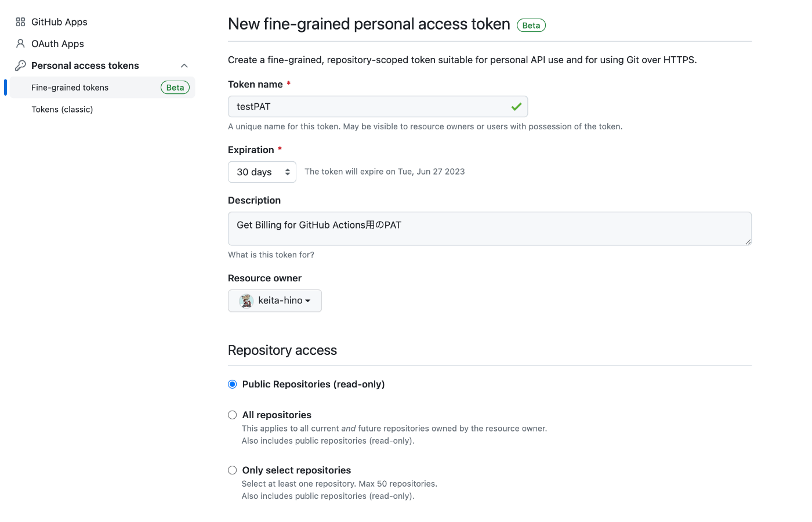The width and height of the screenshot is (812, 522).
Task: Click the description textarea resize handle
Action: point(748,242)
